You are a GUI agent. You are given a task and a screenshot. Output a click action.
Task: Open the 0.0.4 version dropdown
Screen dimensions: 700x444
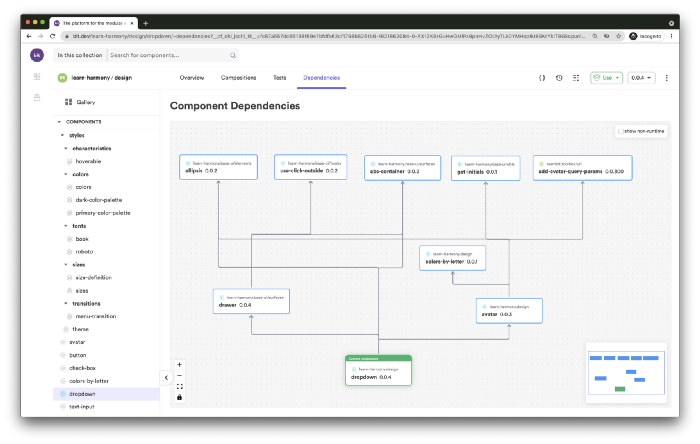coord(641,78)
